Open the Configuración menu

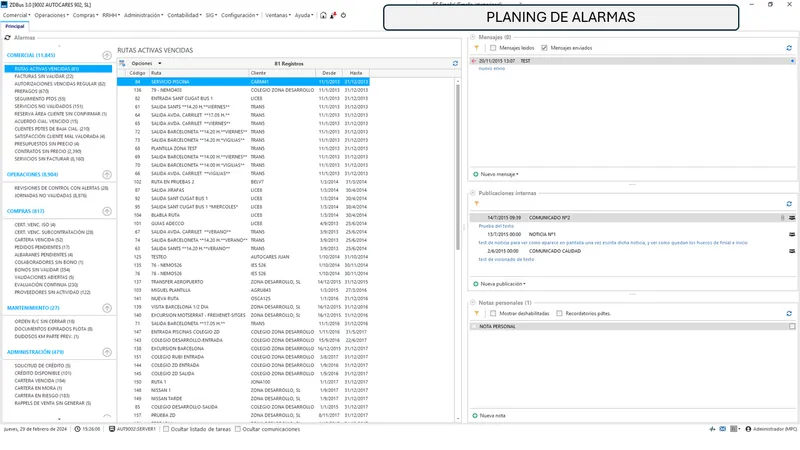pyautogui.click(x=239, y=15)
